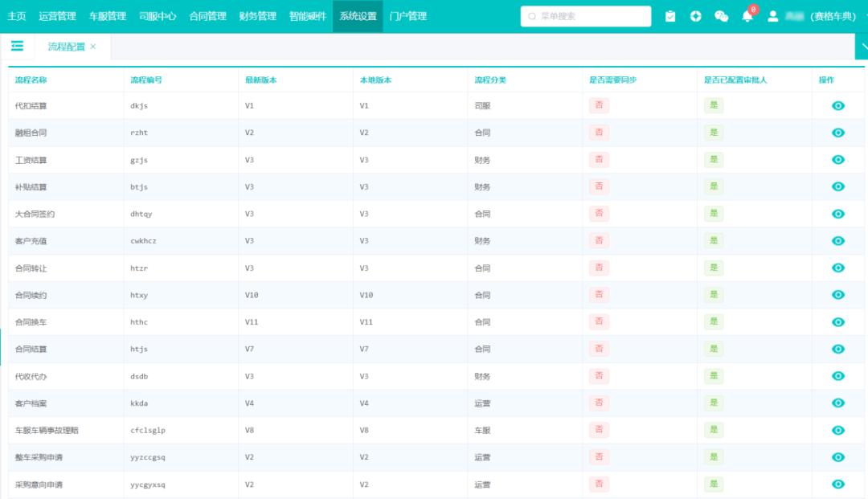
Task: Open eye icon in 合同续约 row
Action: point(838,295)
